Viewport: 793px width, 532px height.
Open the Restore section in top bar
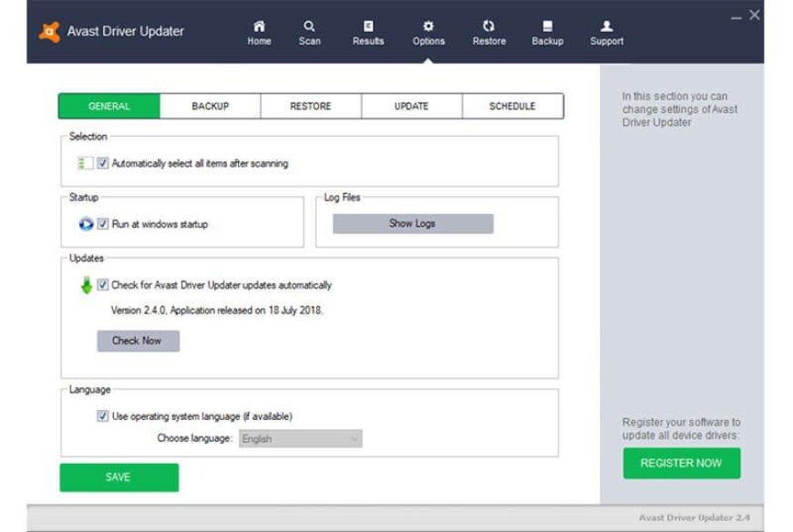click(489, 33)
